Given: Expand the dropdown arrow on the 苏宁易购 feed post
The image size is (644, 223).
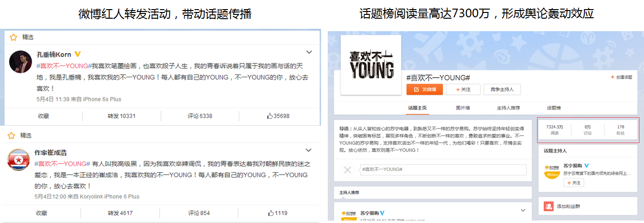Looking at the screenshot, I should click(523, 210).
